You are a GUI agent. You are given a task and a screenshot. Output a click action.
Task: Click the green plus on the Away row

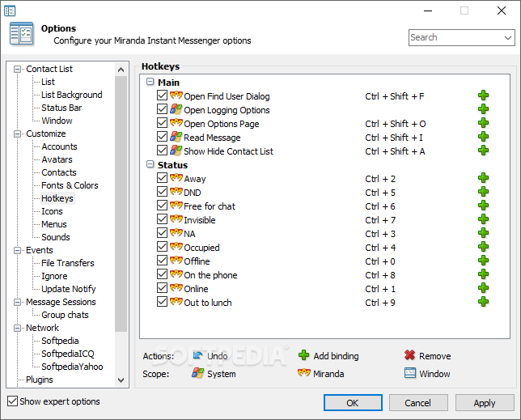coord(483,178)
